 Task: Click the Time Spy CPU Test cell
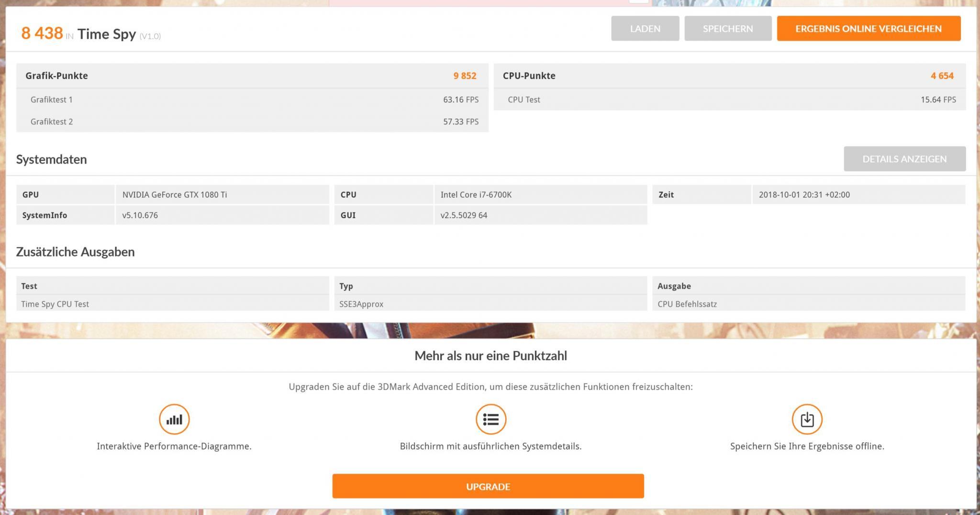click(x=173, y=304)
